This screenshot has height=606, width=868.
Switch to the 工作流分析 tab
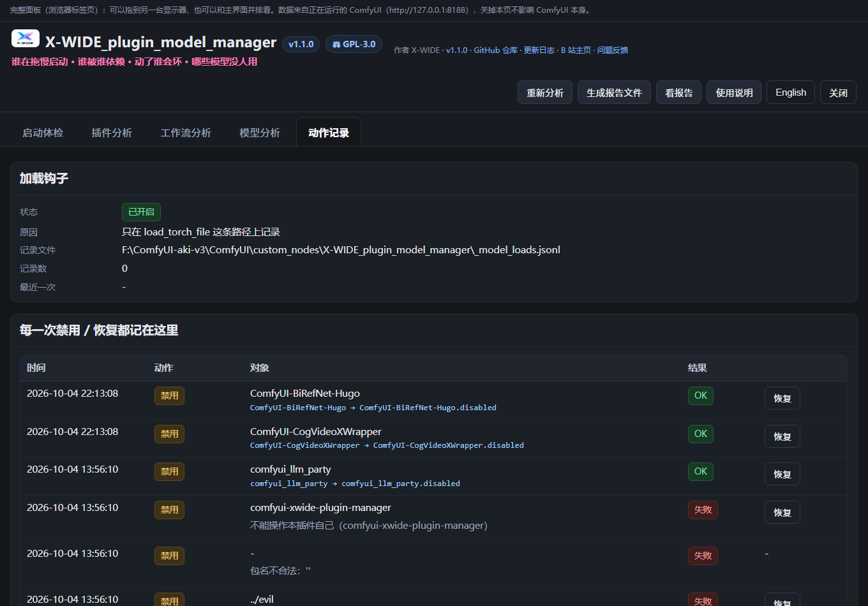(186, 133)
